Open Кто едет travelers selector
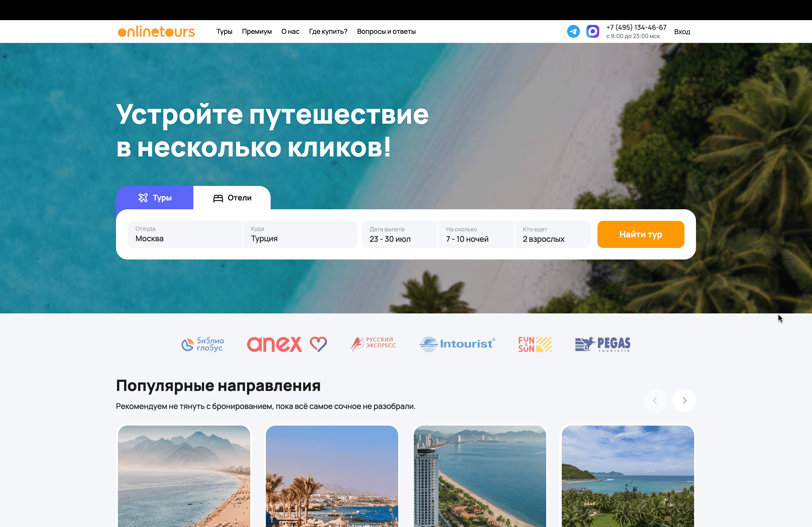Image resolution: width=812 pixels, height=527 pixels. coord(553,235)
